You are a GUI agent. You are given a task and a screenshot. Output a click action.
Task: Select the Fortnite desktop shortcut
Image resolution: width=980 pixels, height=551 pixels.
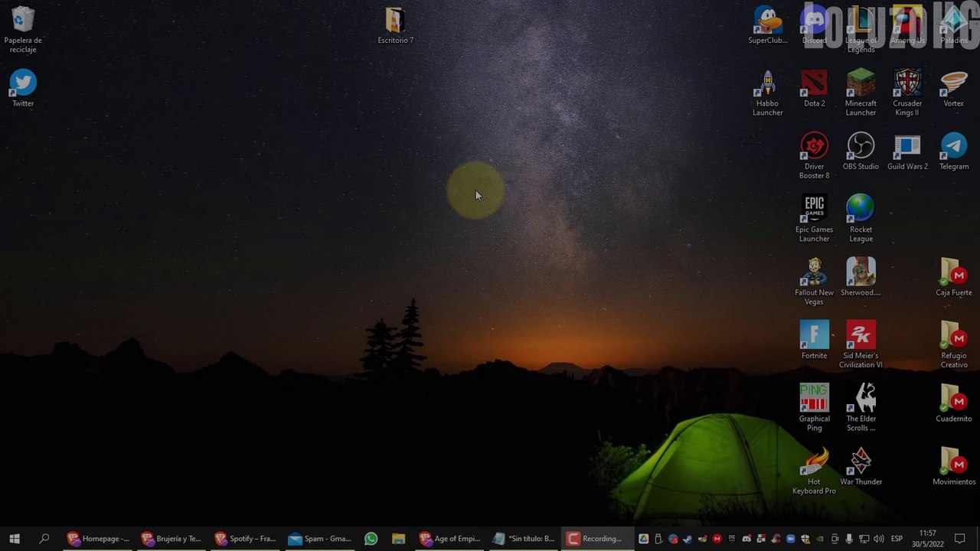814,340
